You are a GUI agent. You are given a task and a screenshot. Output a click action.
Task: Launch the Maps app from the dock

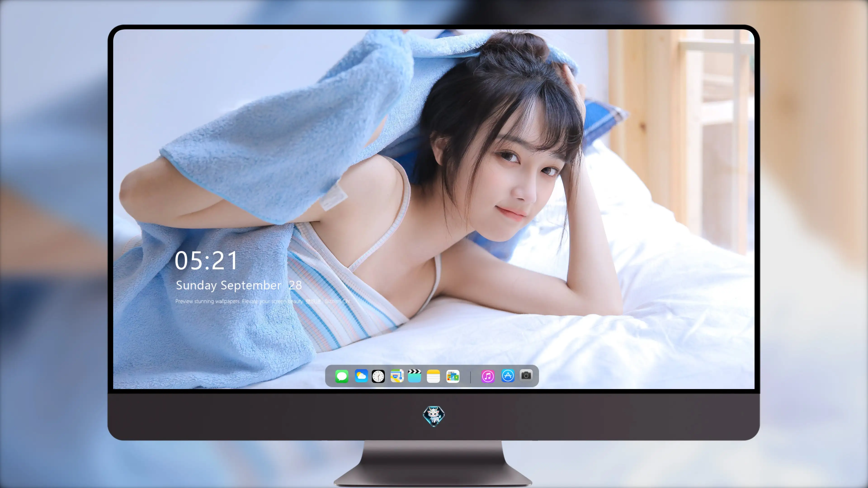[x=397, y=376]
